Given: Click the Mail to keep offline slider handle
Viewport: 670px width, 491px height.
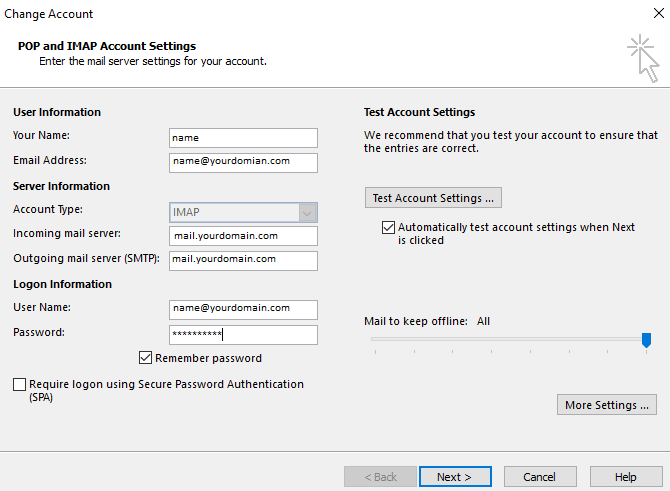Looking at the screenshot, I should pos(646,340).
